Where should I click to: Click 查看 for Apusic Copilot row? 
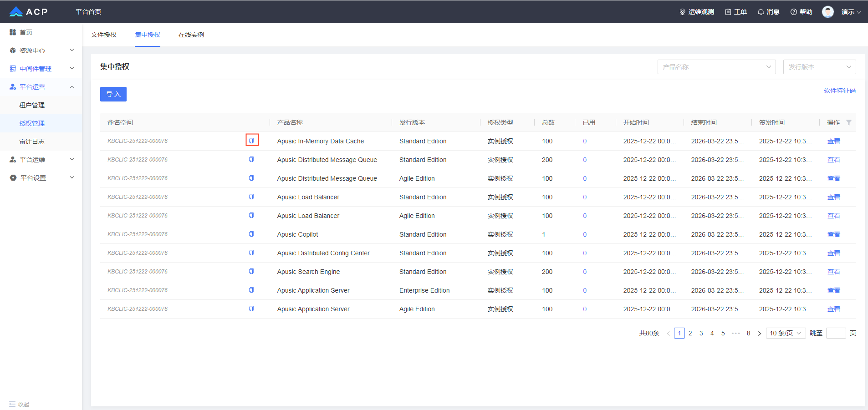834,234
